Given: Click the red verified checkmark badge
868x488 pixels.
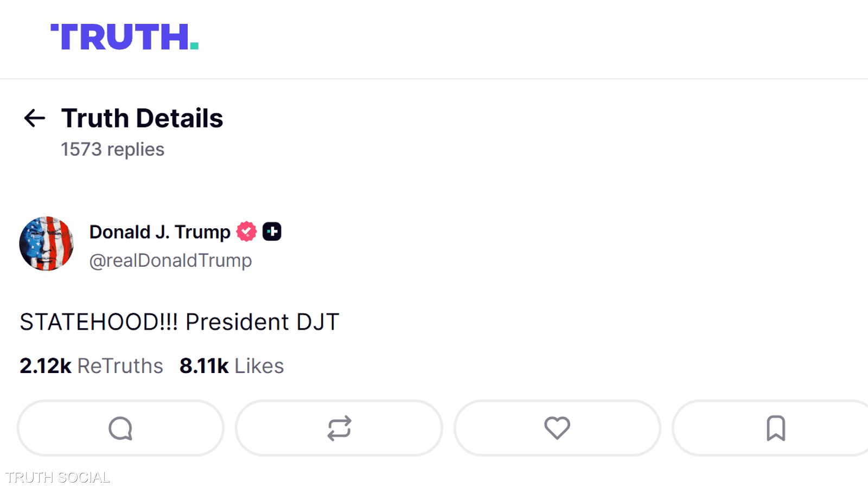Looking at the screenshot, I should pyautogui.click(x=246, y=232).
